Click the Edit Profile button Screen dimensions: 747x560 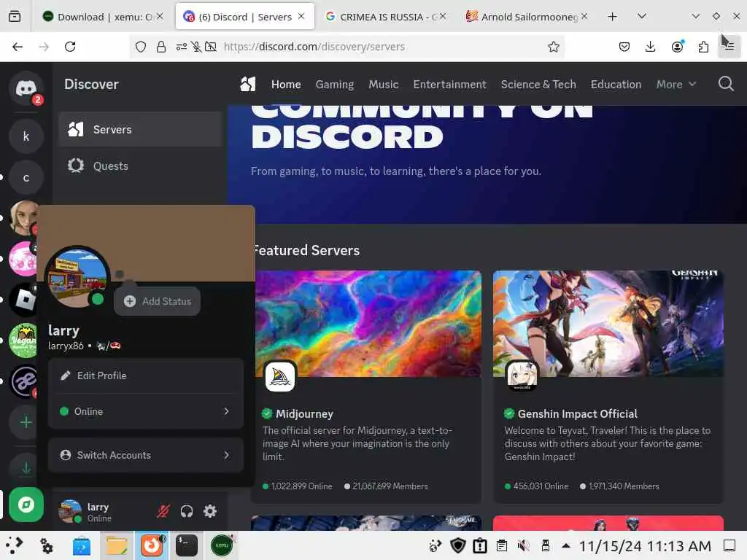(146, 376)
